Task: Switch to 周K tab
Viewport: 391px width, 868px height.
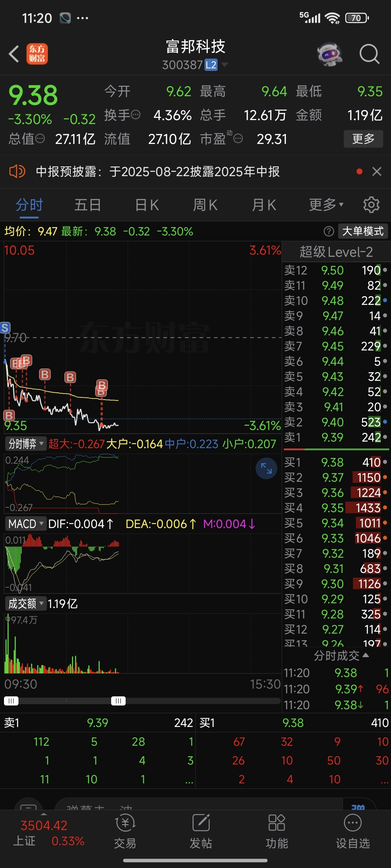Action: [x=205, y=205]
